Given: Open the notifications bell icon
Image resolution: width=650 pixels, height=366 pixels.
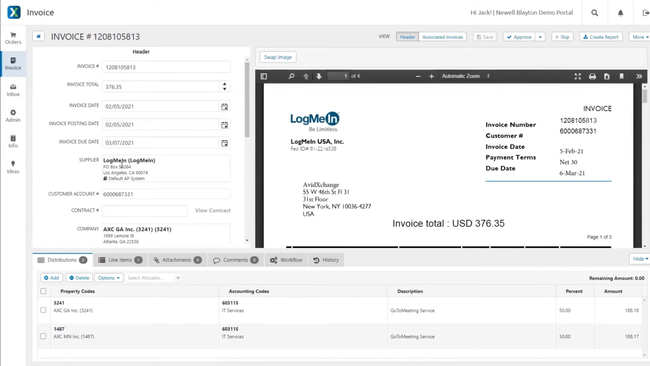Looking at the screenshot, I should point(620,13).
